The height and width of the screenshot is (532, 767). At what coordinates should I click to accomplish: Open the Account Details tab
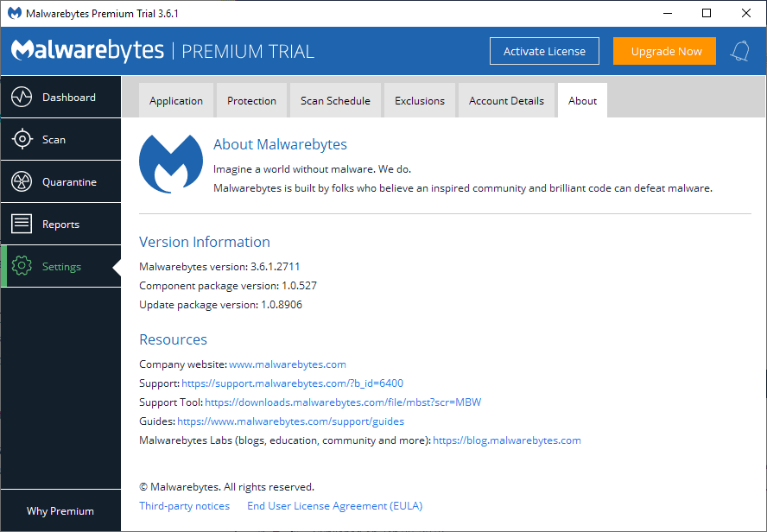pos(506,101)
